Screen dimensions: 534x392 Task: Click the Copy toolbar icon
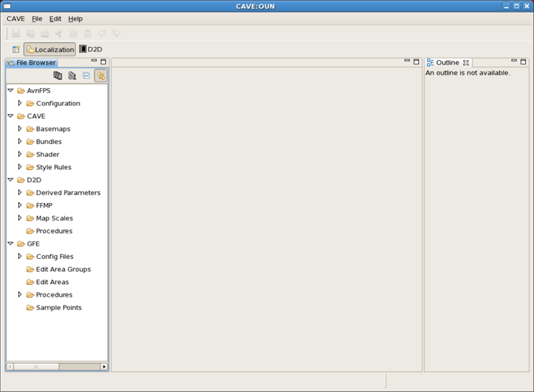(73, 33)
